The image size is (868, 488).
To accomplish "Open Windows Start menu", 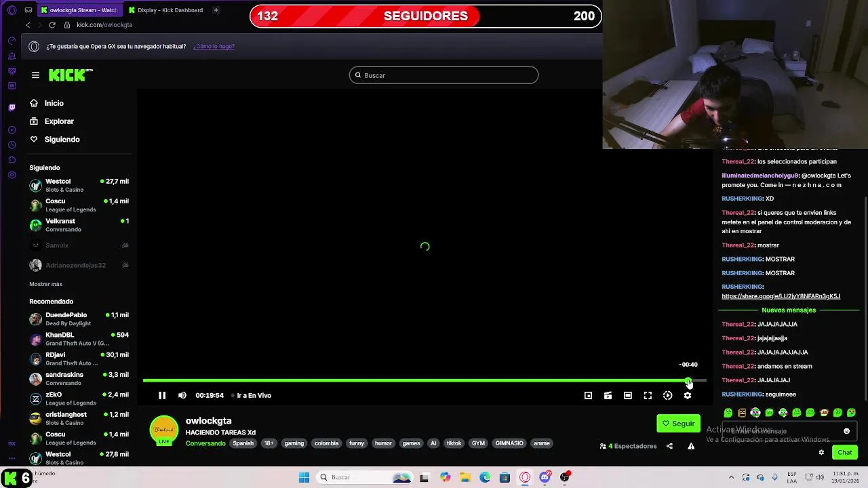I will pyautogui.click(x=304, y=477).
